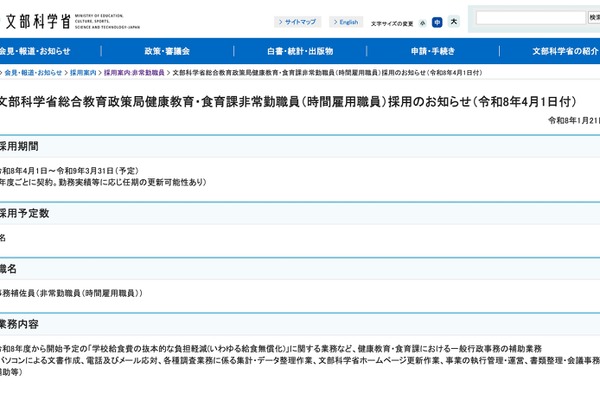
Task: Go to 採用案内:非常勤職員 breadcrumb link
Action: coord(134,73)
